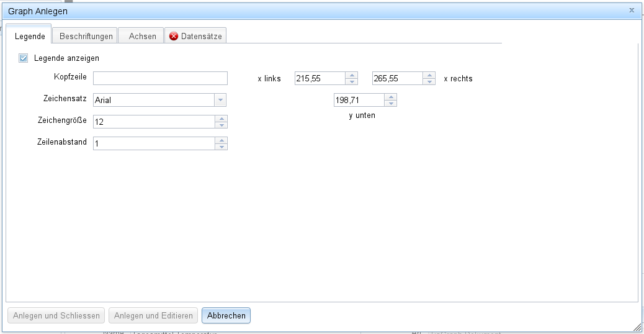Viewport: 644px width, 334px height.
Task: Click the x rechts field showing 265,55
Action: [398, 78]
